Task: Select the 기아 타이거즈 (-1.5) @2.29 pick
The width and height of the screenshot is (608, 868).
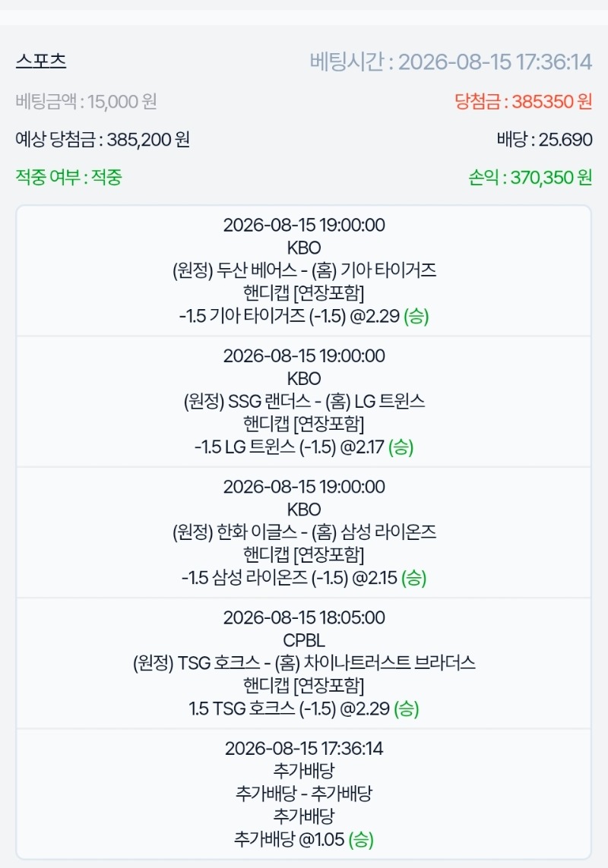Action: 304,316
